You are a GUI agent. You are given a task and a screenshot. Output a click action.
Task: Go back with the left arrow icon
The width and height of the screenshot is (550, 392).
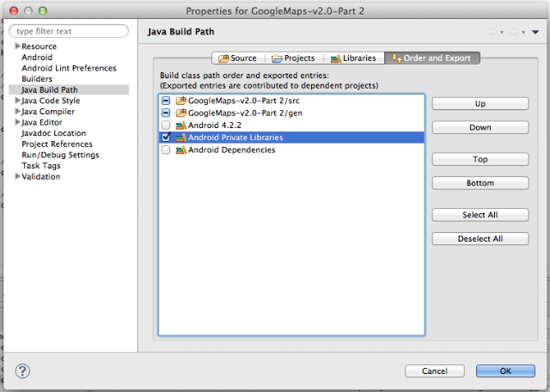click(492, 32)
